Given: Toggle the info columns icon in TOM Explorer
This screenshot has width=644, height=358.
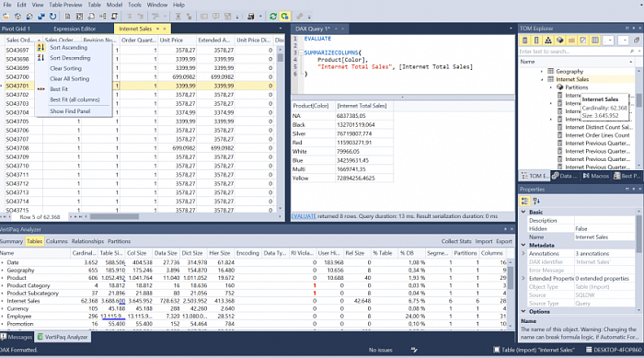Looking at the screenshot, I should [594, 40].
